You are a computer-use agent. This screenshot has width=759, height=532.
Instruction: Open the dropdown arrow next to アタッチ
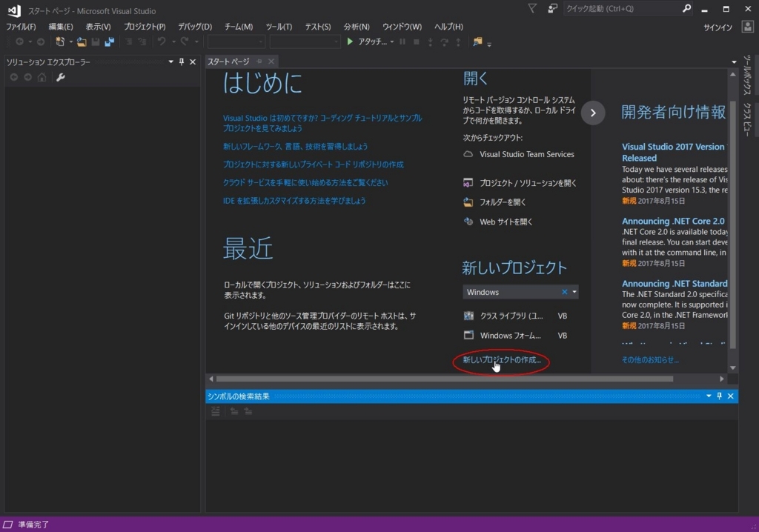tap(391, 42)
